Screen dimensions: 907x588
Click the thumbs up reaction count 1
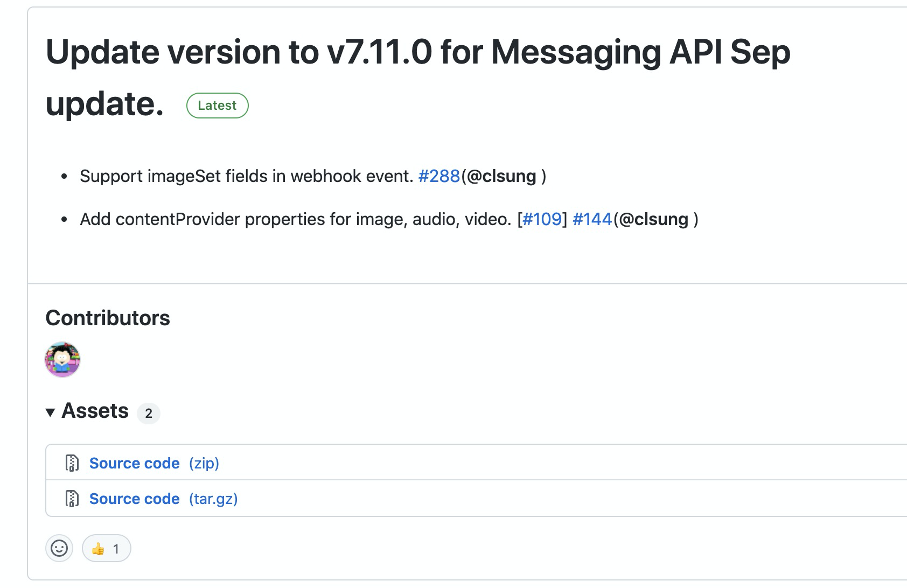(x=116, y=549)
